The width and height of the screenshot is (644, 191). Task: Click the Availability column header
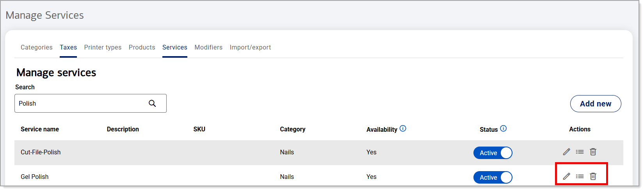pos(382,129)
